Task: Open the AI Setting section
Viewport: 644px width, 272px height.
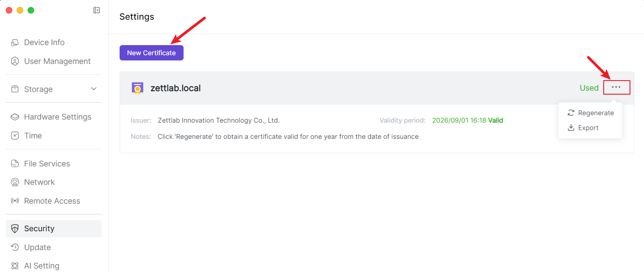Action: (x=41, y=266)
